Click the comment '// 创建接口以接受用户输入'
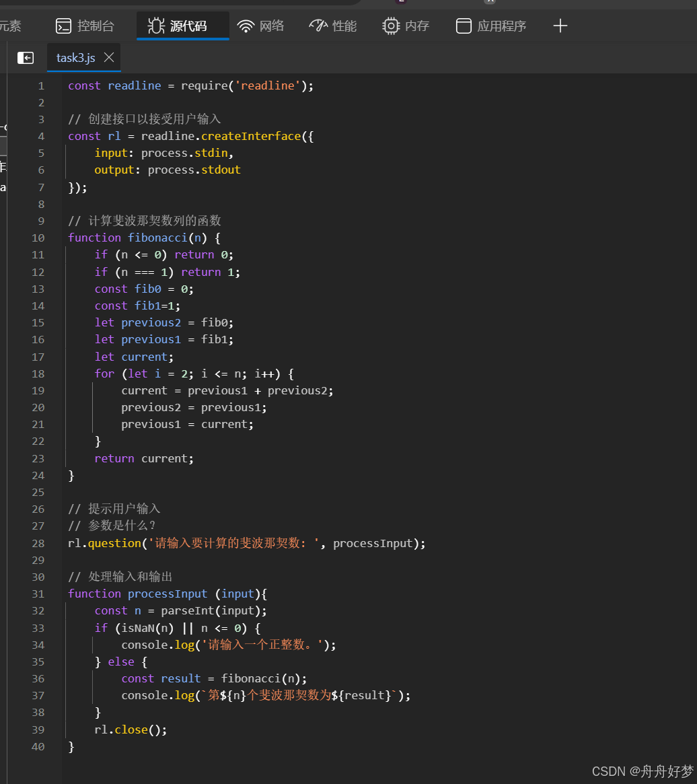Screen dimensions: 697x784 click(145, 119)
